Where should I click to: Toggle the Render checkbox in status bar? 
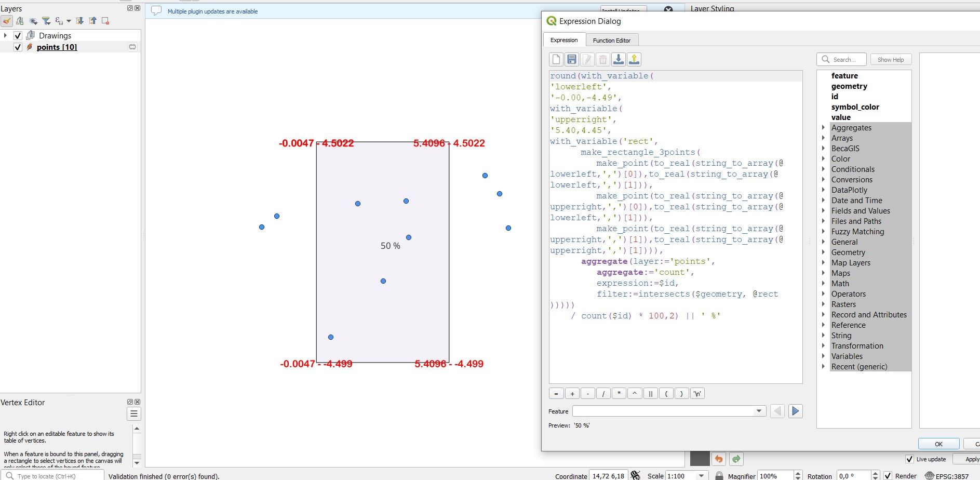(x=888, y=476)
